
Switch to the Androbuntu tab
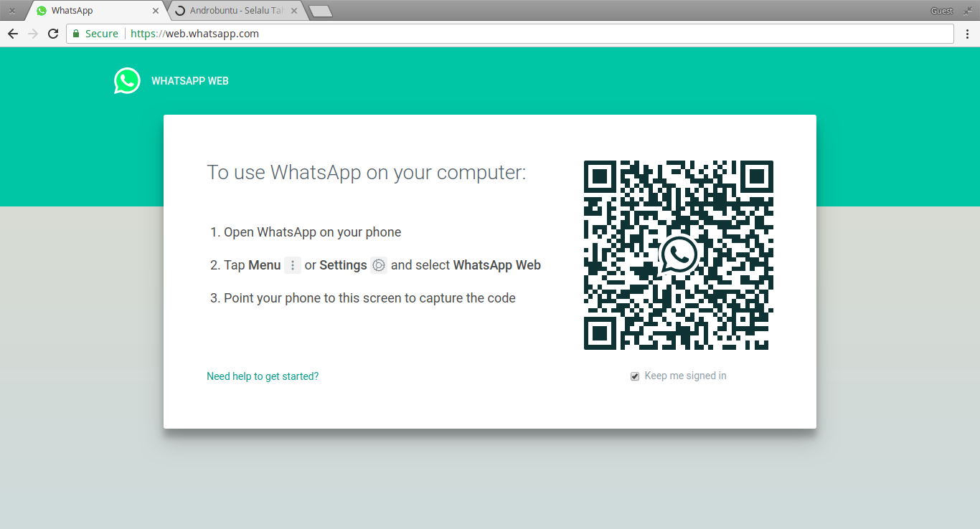230,11
